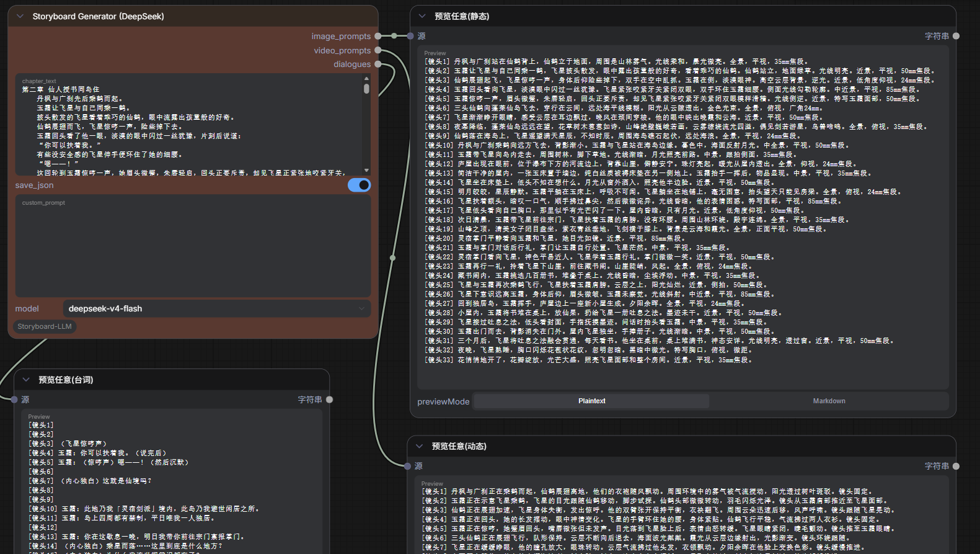Click the 源 input socket on 预览任意(台词)
The image size is (980, 554).
14,400
